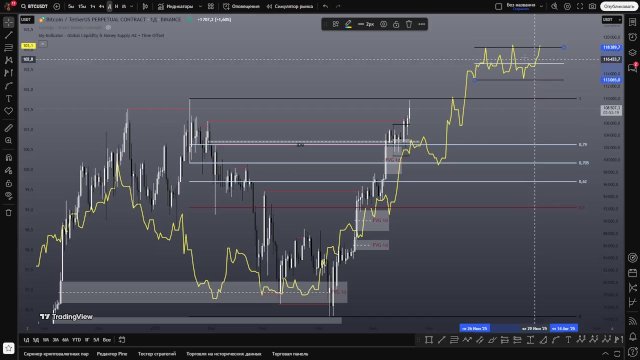Open go-to-date calendar icon
The height and width of the screenshot is (360, 640).
[122, 340]
